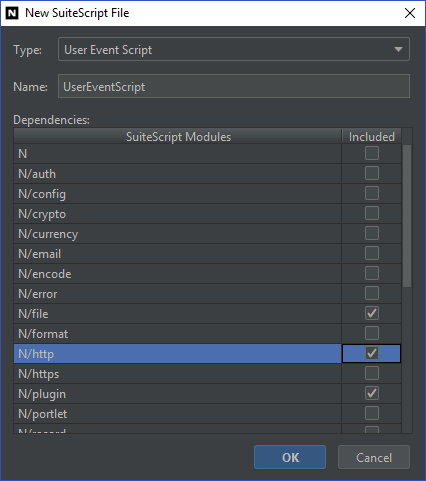This screenshot has height=481, width=426.
Task: Click the Included column header
Action: pyautogui.click(x=372, y=136)
